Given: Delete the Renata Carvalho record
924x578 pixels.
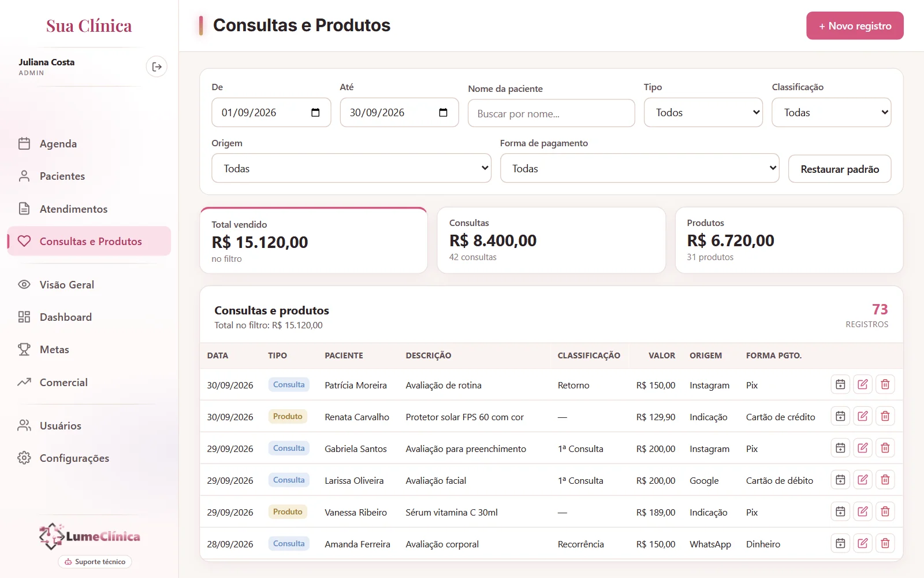Looking at the screenshot, I should [x=885, y=416].
